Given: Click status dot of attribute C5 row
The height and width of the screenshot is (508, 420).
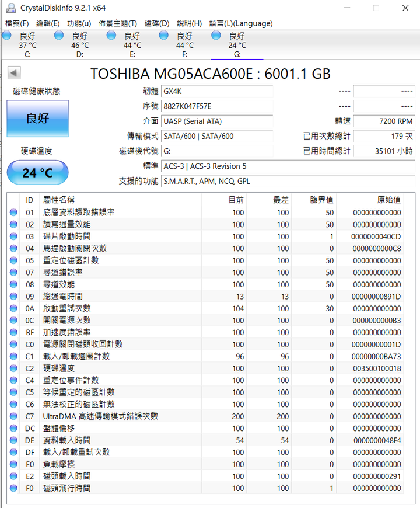Looking at the screenshot, I should (13, 392).
